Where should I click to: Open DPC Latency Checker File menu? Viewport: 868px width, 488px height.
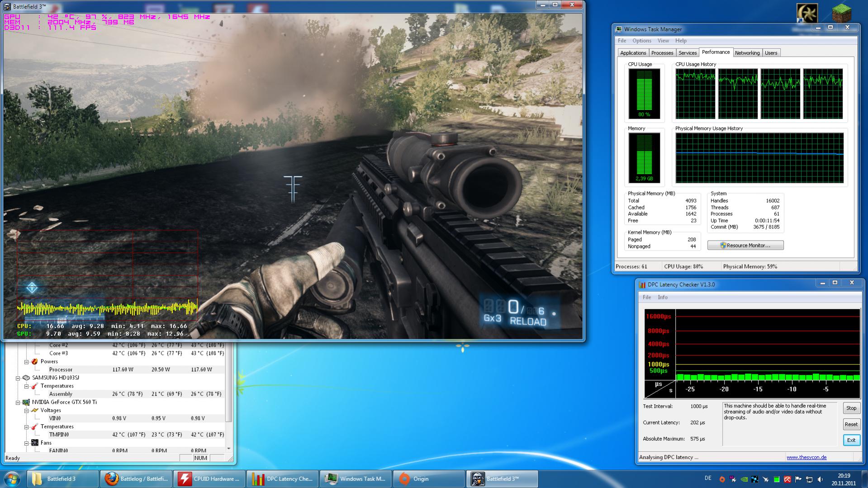pyautogui.click(x=647, y=298)
